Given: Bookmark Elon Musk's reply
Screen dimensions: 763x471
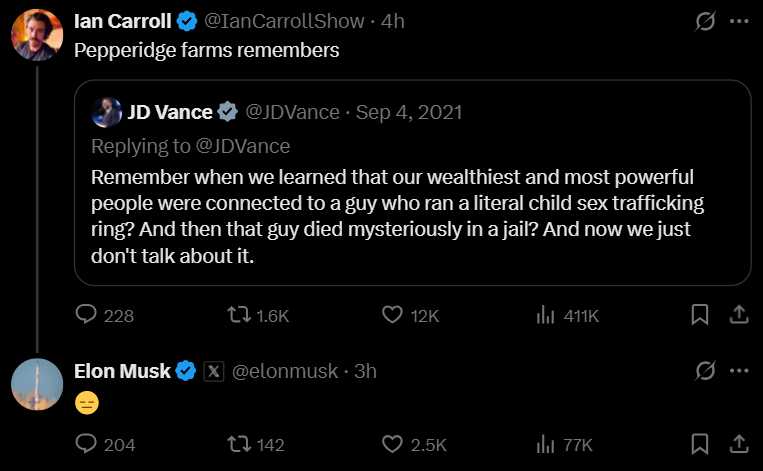Looking at the screenshot, I should click(700, 444).
